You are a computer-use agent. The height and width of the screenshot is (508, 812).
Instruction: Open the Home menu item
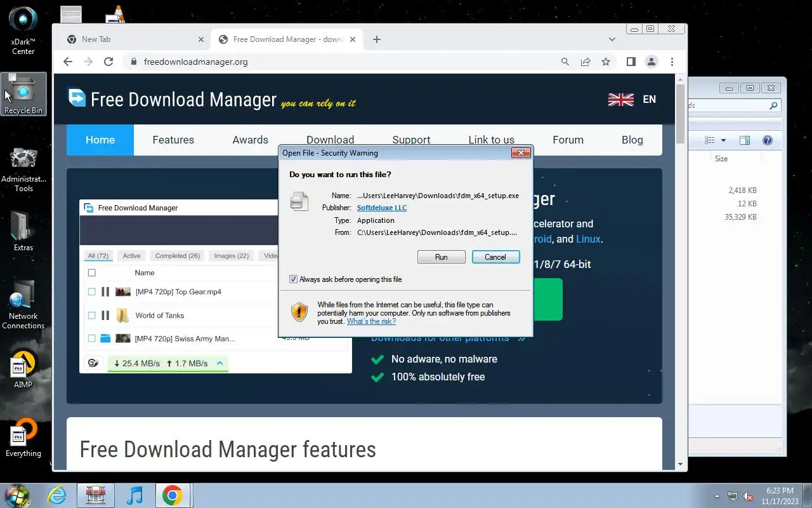coord(100,140)
